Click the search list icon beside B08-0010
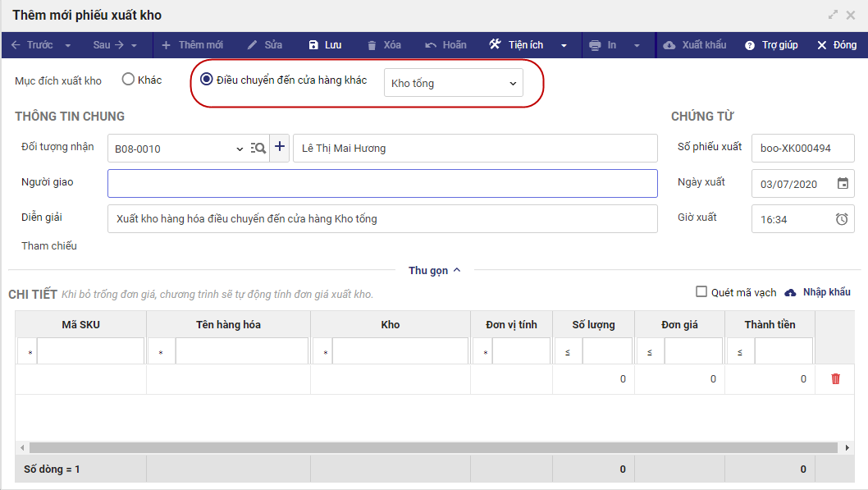This screenshot has width=868, height=490. click(258, 149)
